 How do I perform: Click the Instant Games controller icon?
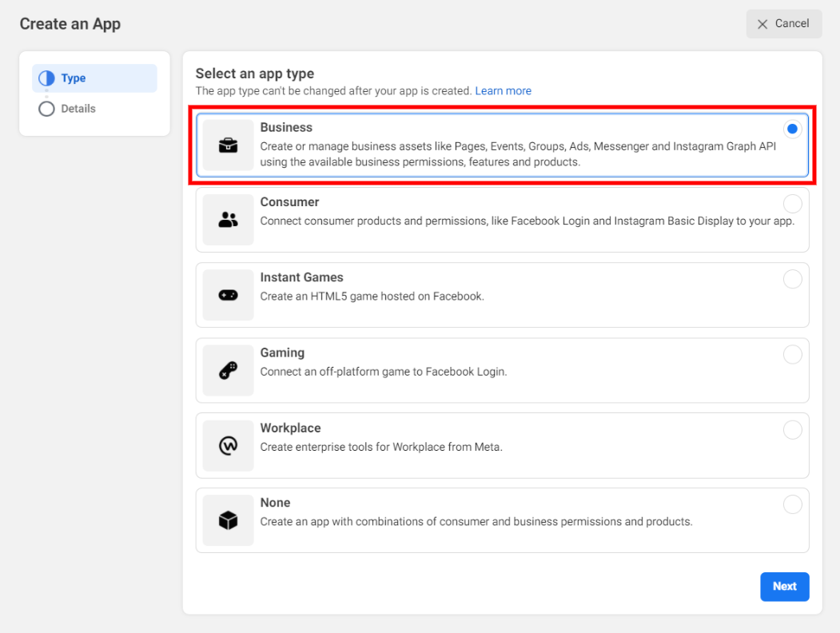[228, 295]
